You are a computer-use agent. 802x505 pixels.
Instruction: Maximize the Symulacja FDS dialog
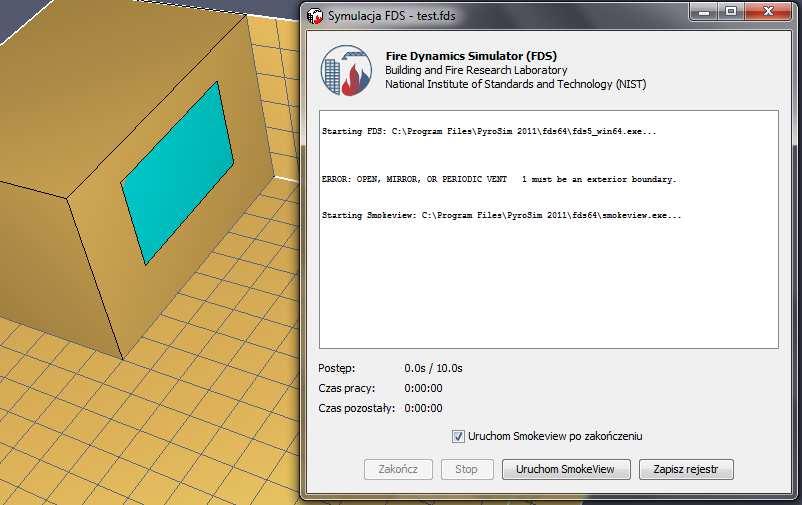[731, 11]
